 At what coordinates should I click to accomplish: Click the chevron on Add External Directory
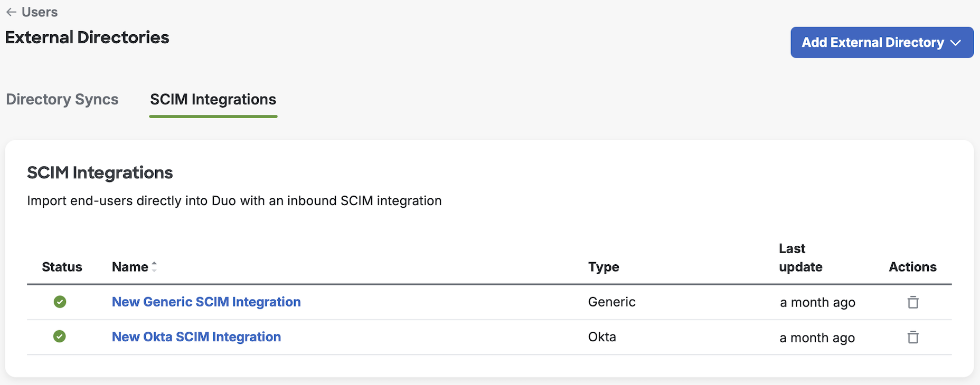[x=956, y=42]
